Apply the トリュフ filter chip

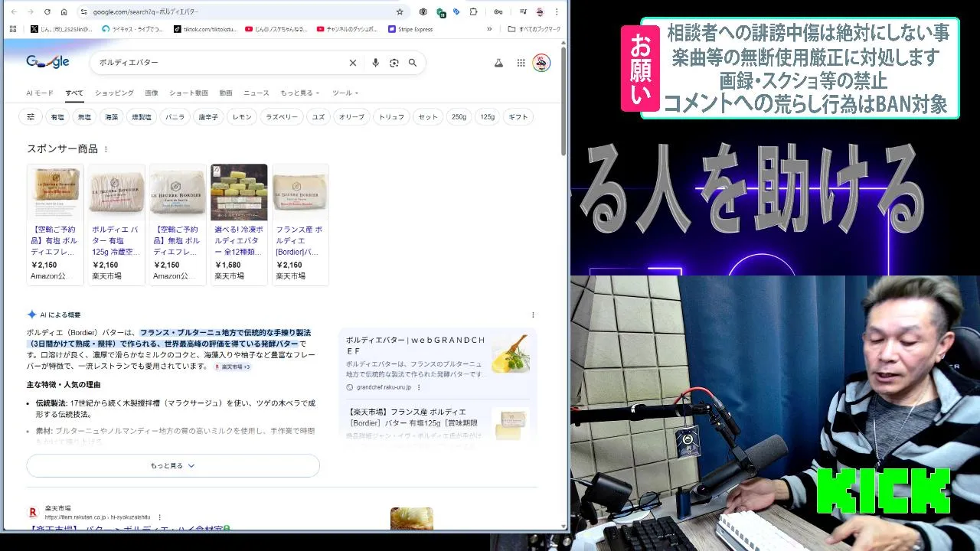[391, 117]
